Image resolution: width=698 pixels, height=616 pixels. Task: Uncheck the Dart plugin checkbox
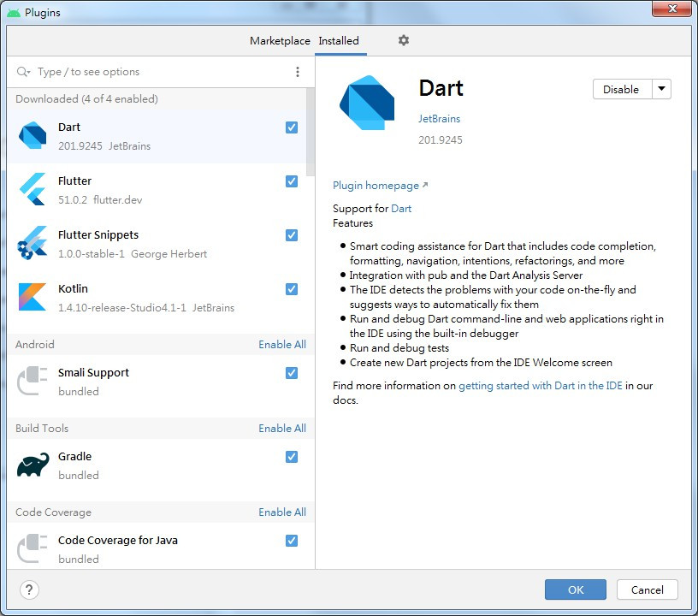click(x=292, y=127)
